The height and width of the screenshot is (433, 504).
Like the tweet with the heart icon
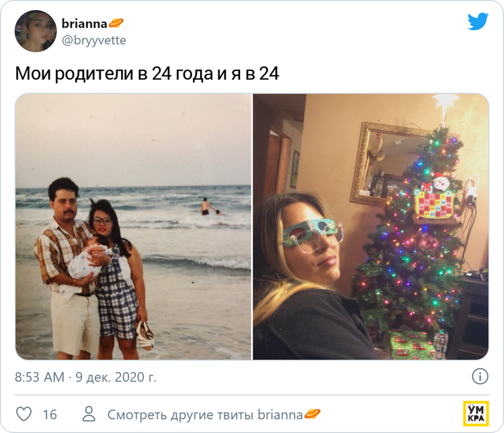click(24, 414)
